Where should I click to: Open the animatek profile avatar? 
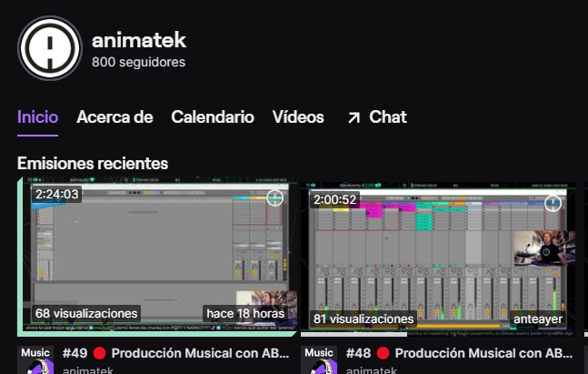click(x=50, y=48)
